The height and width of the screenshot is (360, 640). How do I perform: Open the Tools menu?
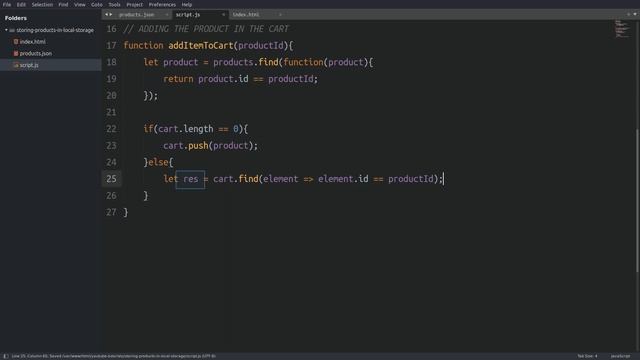pos(114,4)
